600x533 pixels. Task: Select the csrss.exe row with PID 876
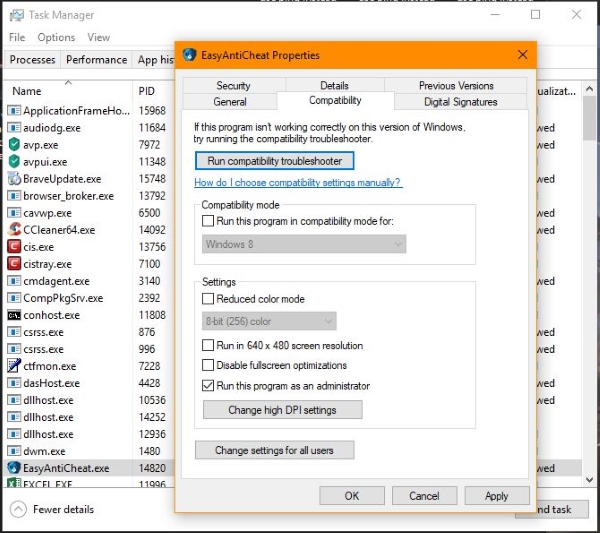tap(89, 332)
